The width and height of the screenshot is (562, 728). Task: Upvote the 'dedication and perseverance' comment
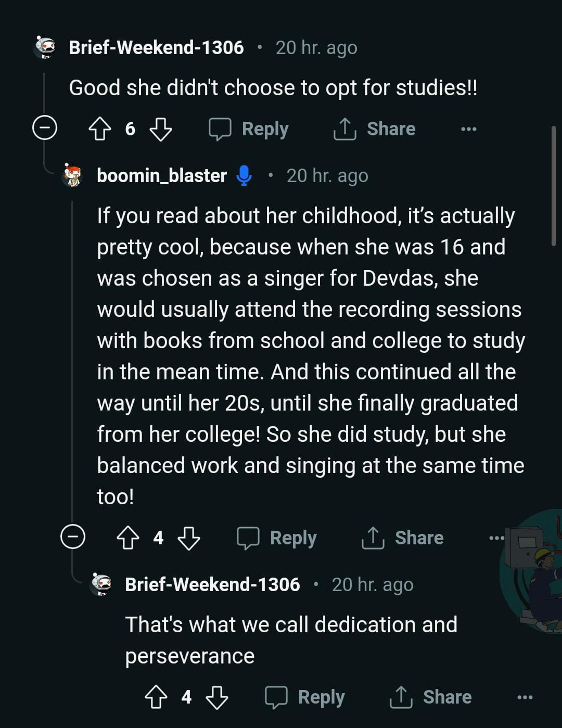pos(156,697)
